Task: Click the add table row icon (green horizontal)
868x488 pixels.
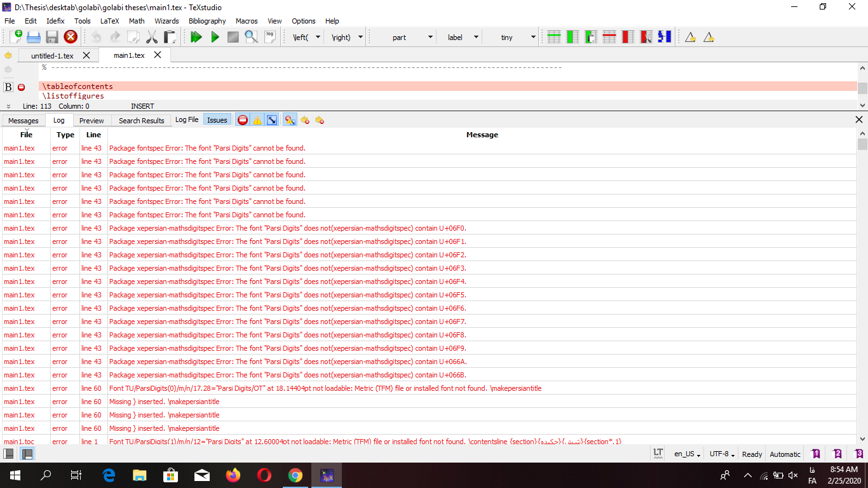Action: coord(554,37)
